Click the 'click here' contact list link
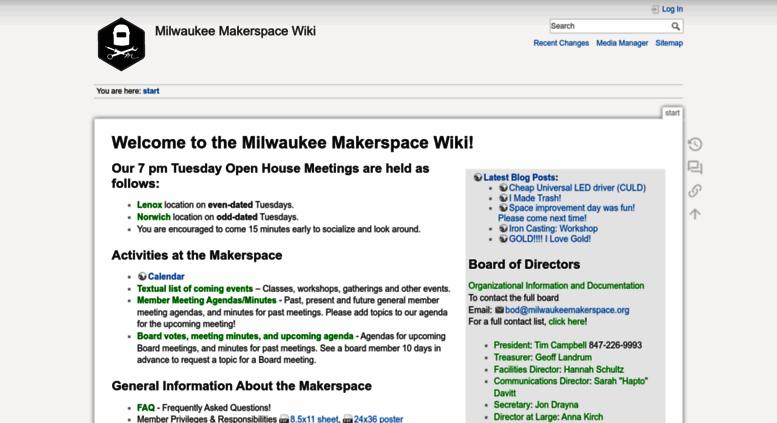The image size is (777, 423). coord(566,322)
